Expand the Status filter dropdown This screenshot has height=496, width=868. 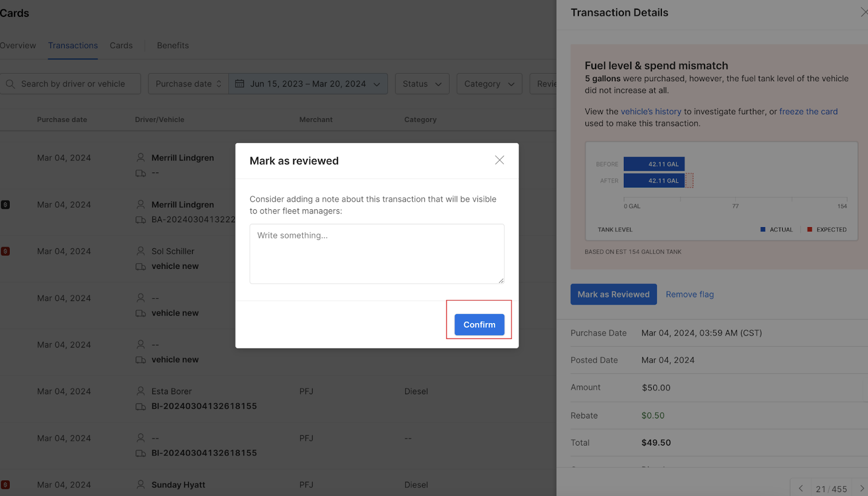422,84
